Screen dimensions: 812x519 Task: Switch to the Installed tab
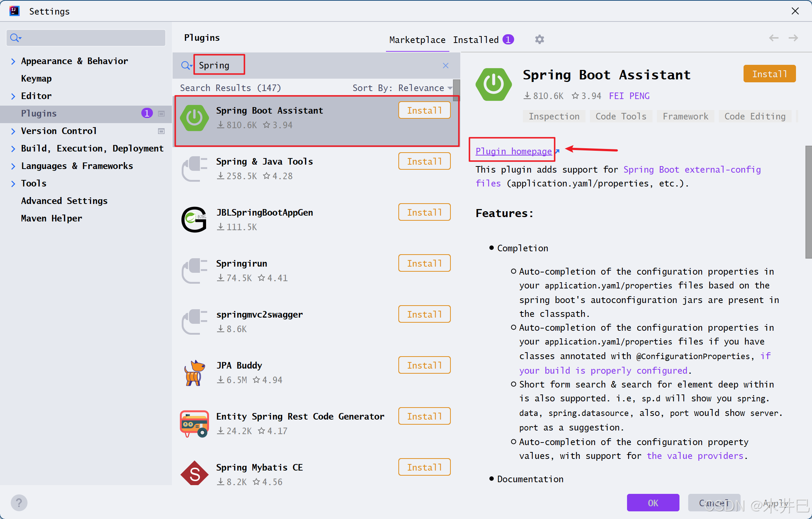[476, 40]
